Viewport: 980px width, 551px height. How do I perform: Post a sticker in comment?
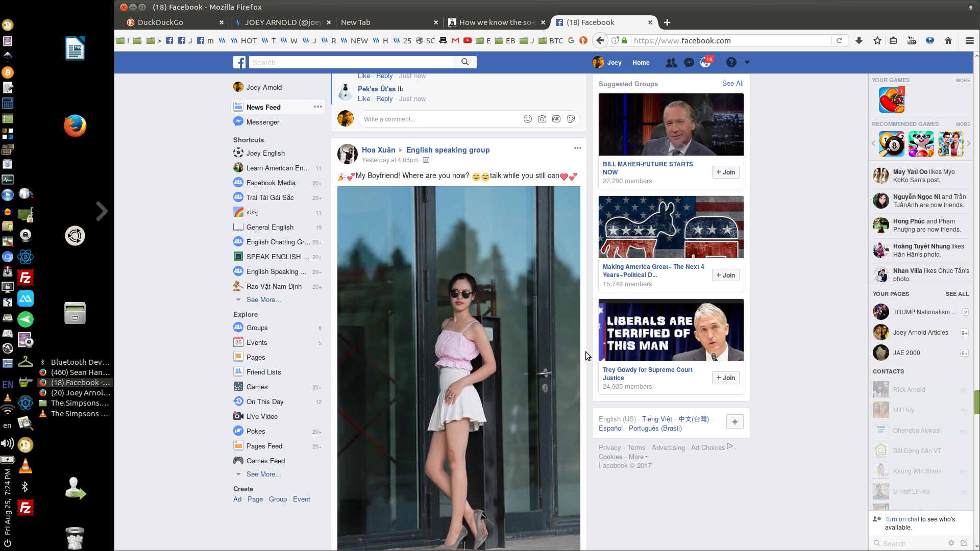(x=571, y=119)
